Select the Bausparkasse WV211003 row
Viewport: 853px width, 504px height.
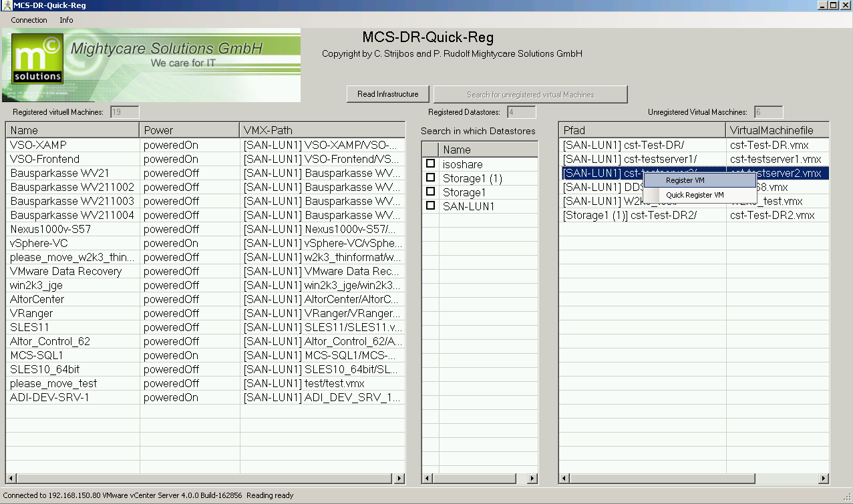pyautogui.click(x=206, y=201)
